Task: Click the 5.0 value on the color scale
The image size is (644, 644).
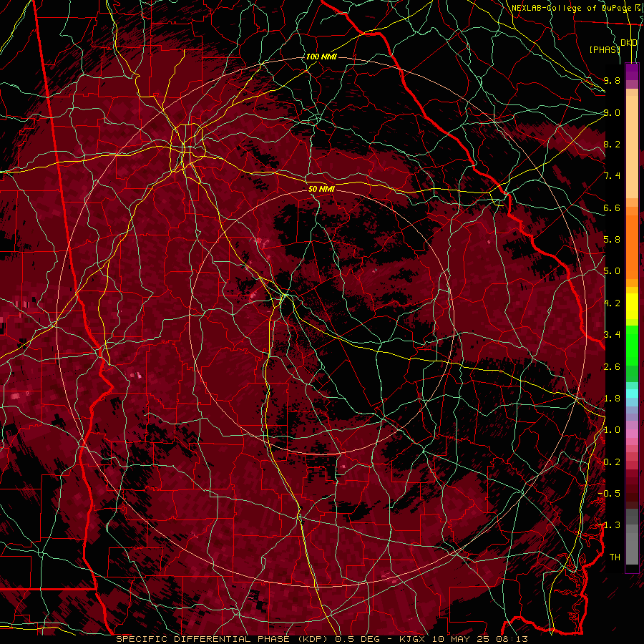Action: (x=612, y=271)
